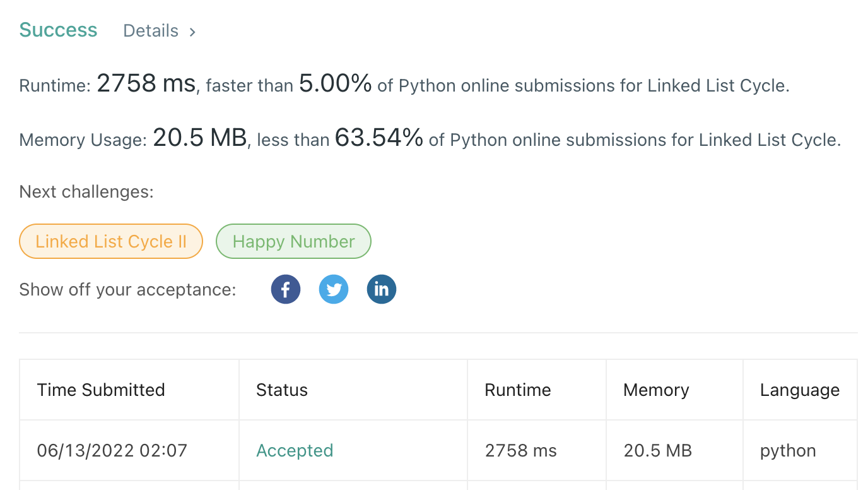Click the 20.5 MB cell in the table

point(658,450)
